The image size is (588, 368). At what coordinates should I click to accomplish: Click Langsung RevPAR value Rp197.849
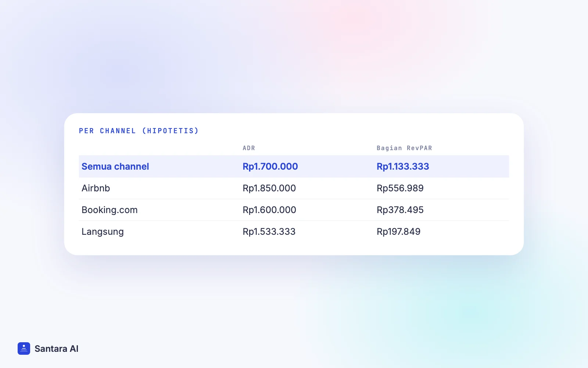click(x=399, y=231)
